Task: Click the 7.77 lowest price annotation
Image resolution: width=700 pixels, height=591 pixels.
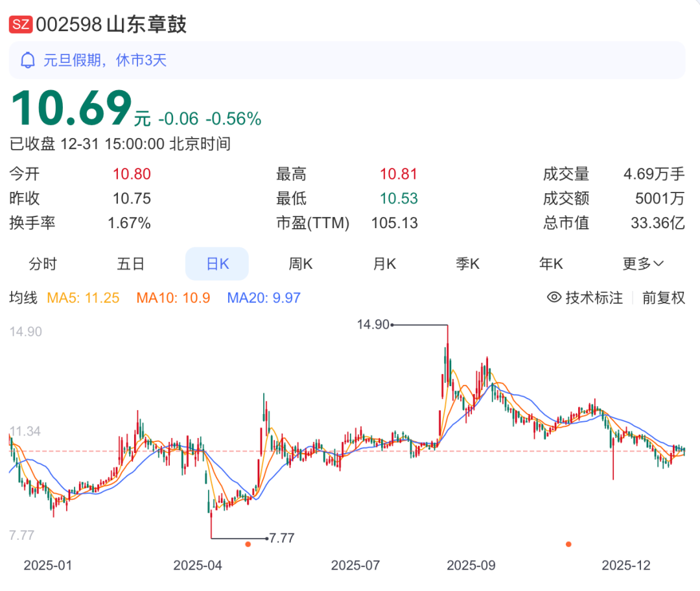Action: (x=281, y=538)
